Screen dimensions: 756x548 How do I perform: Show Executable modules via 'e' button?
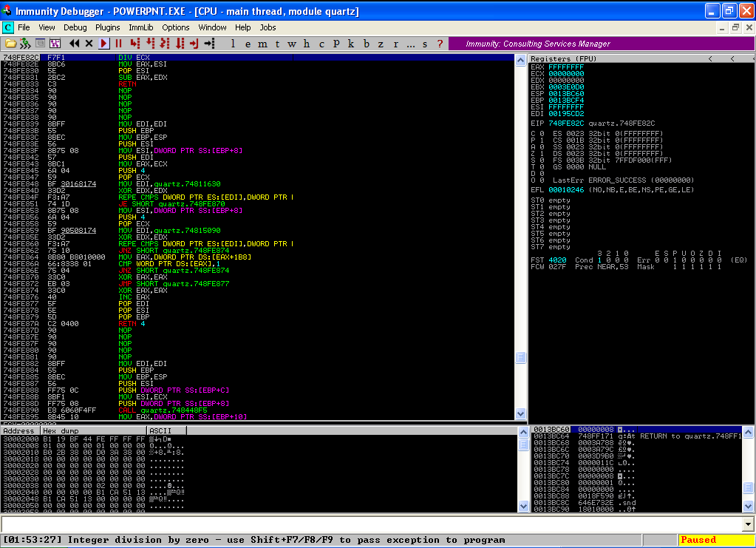coord(248,44)
